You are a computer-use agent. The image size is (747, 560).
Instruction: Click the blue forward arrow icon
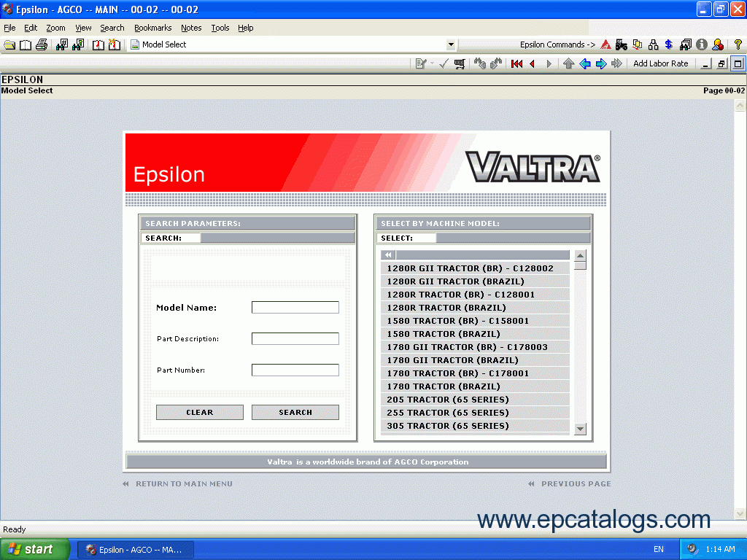click(601, 63)
